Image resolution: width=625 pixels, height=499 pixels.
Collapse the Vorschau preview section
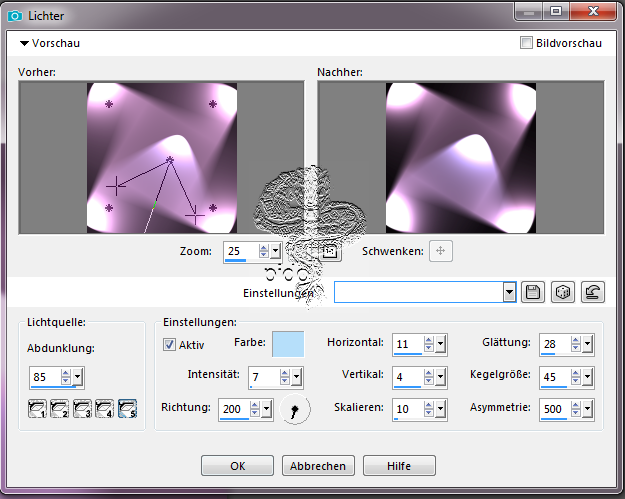(24, 44)
